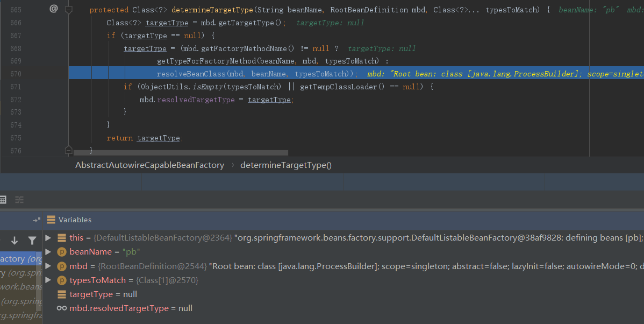The height and width of the screenshot is (324, 644).
Task: Click the down arrow in frames toolbar
Action: pos(15,241)
